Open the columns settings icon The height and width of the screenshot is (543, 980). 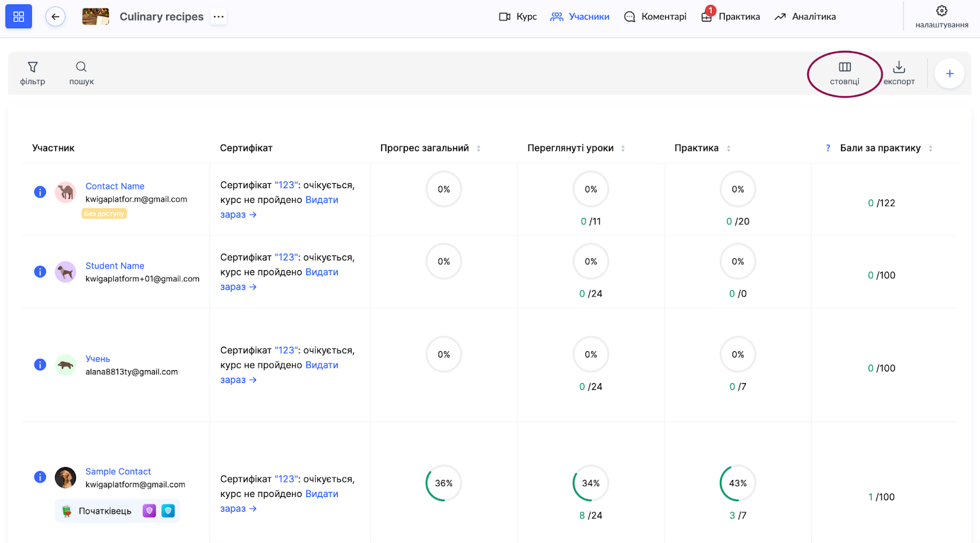[x=845, y=67]
